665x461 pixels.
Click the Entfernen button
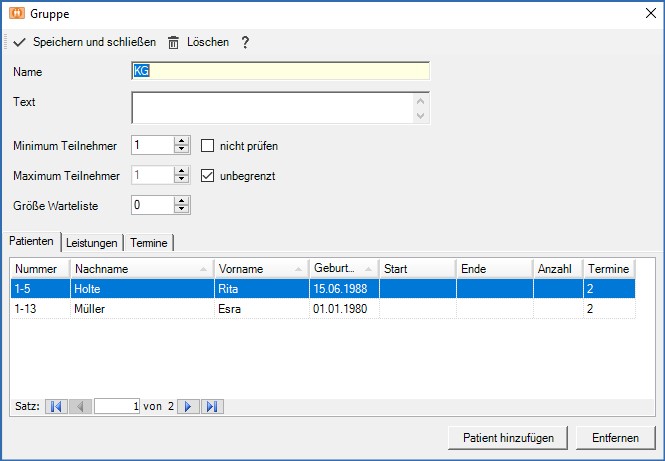coord(616,438)
